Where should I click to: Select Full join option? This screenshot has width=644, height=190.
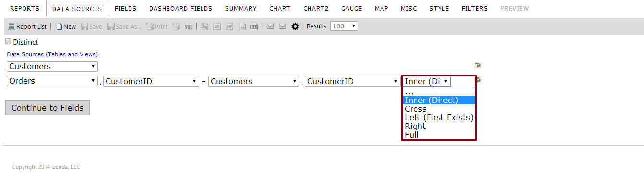pos(439,135)
